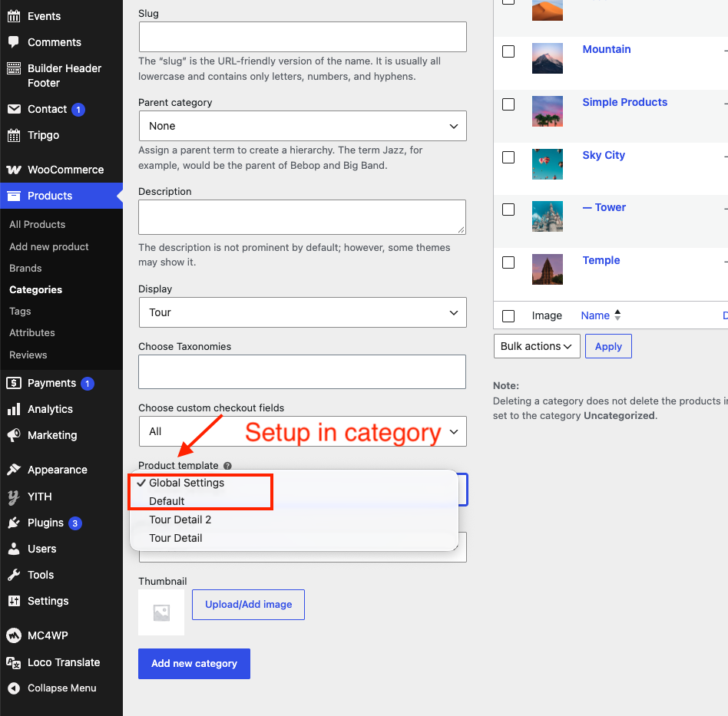Click the Loco Translate icon

[x=14, y=662]
